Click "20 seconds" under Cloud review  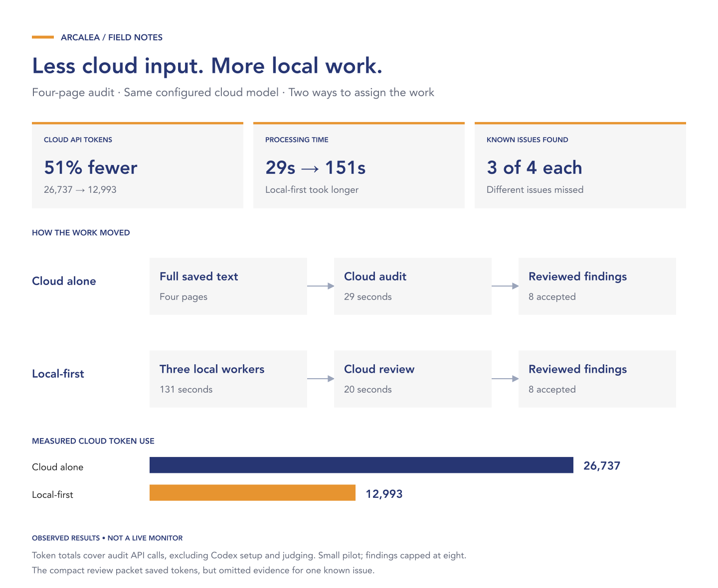coord(367,390)
